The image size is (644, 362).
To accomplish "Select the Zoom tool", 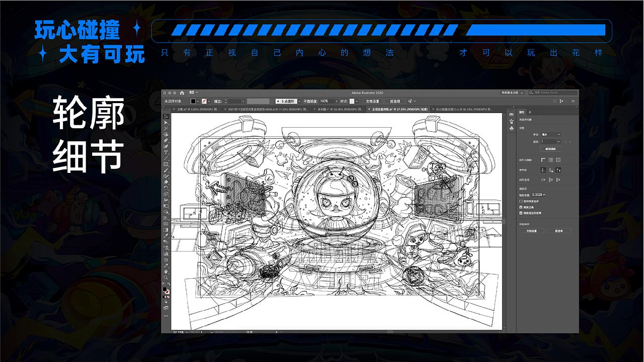I will tap(166, 277).
